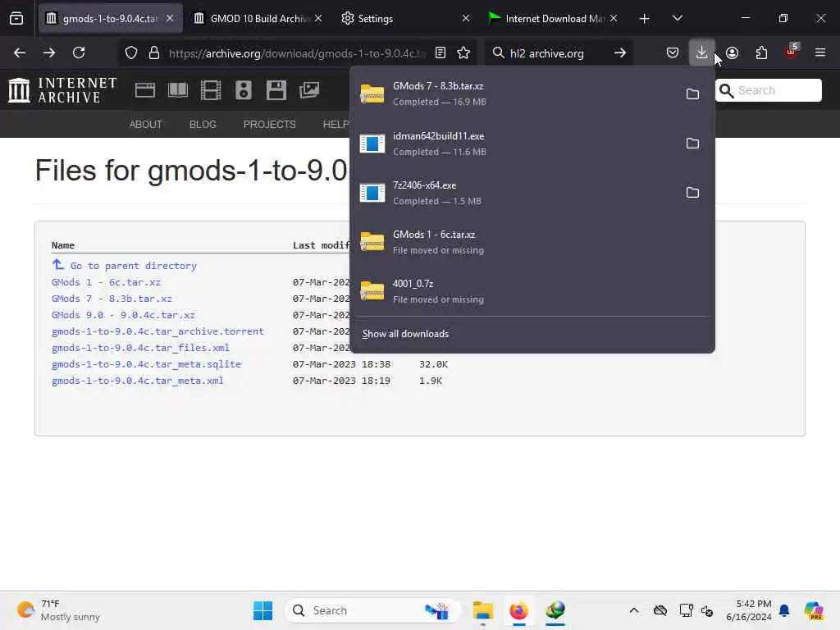Go back to previous page
This screenshot has height=630, width=840.
20,52
